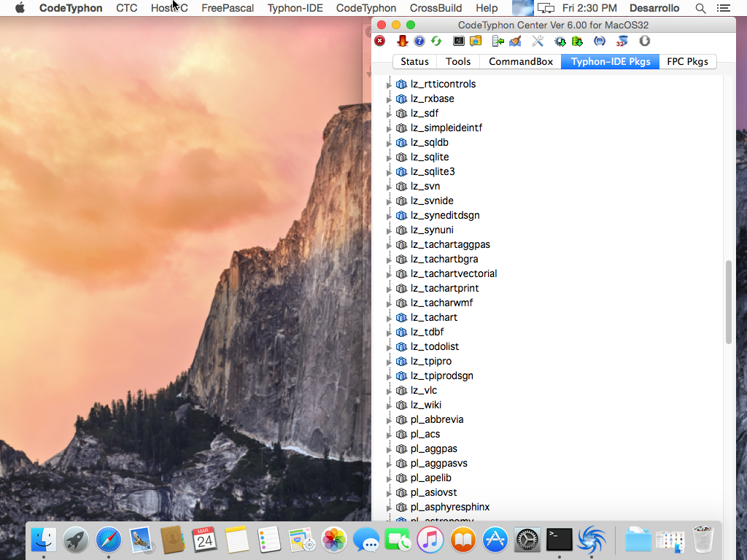Click the typhoon 32 toolbar icon

coord(622,42)
